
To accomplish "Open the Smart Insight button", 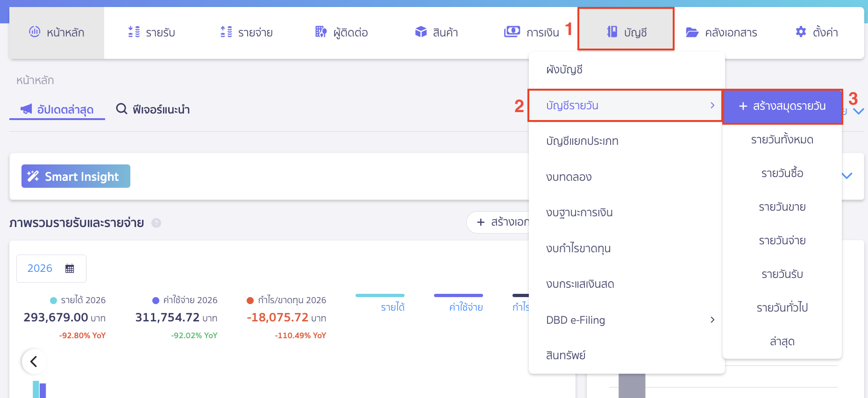I will tap(76, 176).
